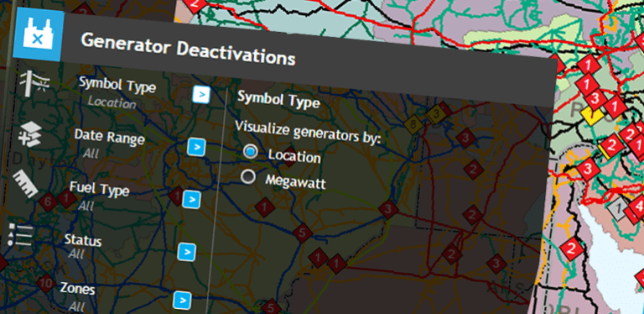Click the Visualize generators by: text

pyautogui.click(x=308, y=133)
